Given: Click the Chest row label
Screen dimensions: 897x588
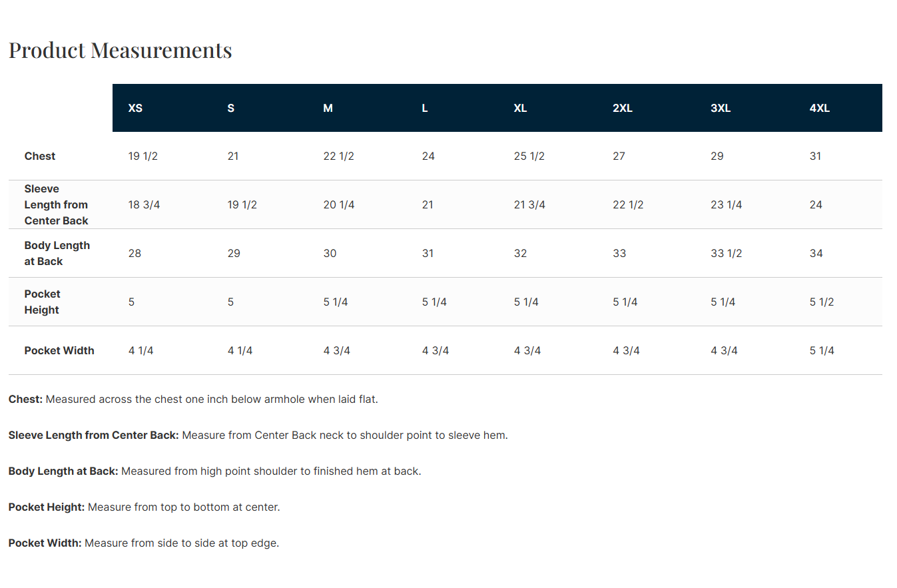Looking at the screenshot, I should tap(40, 156).
